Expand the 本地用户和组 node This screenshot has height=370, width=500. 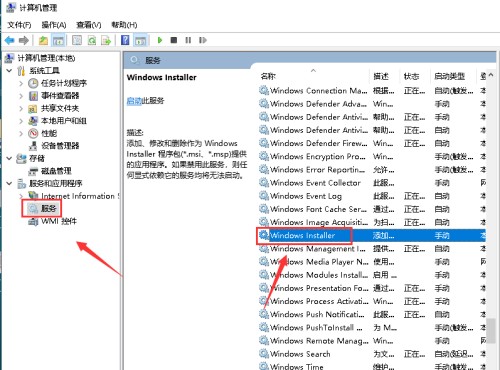coord(21,121)
